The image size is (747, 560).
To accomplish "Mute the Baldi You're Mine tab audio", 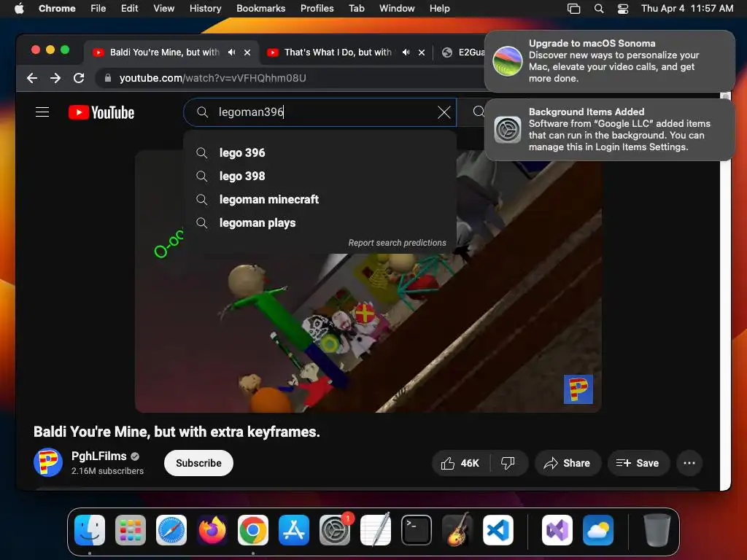I will pos(231,52).
